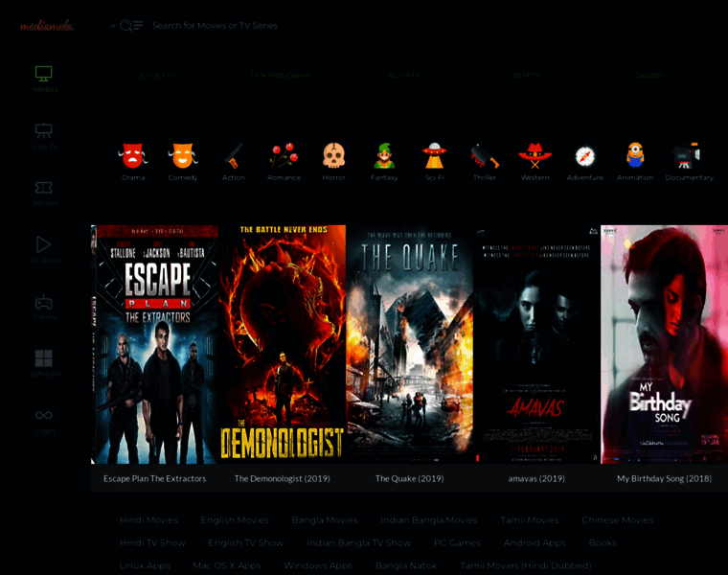This screenshot has height=575, width=728.
Task: Expand the dropdown chevron beside search icon
Action: pos(113,26)
